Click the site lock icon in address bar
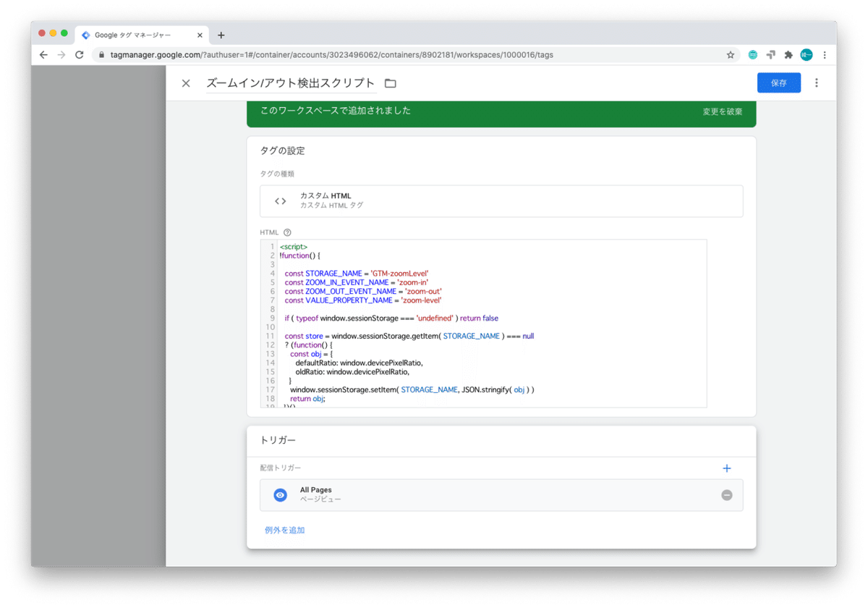This screenshot has height=608, width=868. [101, 55]
